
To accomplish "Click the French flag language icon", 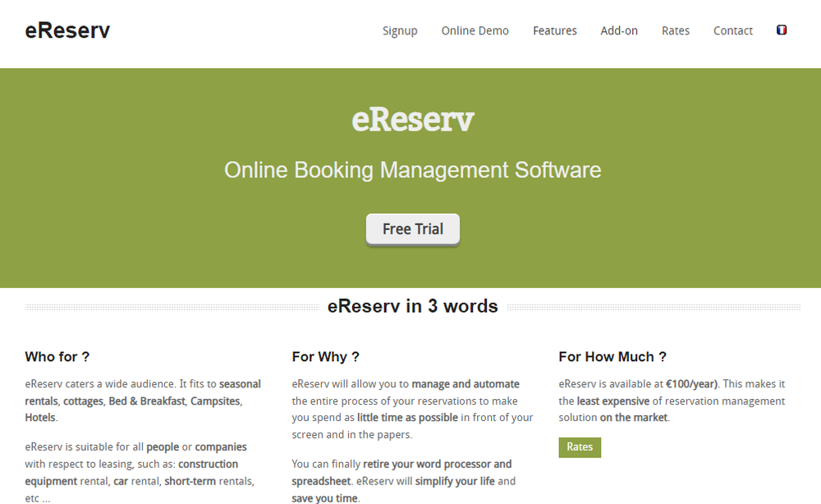I will pos(782,30).
